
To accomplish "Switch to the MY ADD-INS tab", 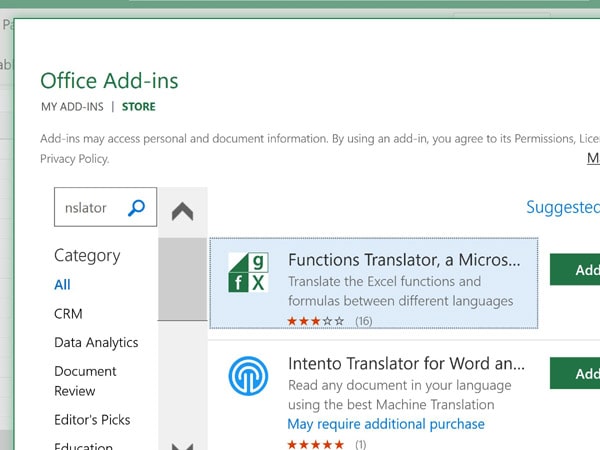I will (72, 106).
